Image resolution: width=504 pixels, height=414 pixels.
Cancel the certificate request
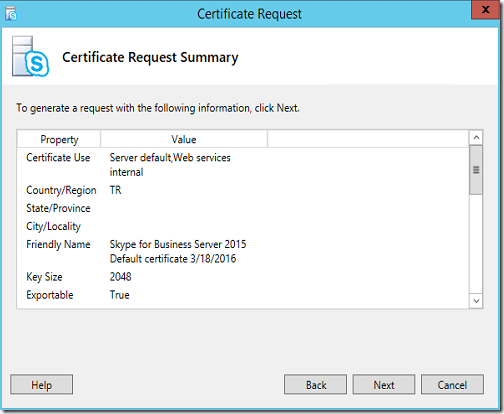(x=452, y=385)
